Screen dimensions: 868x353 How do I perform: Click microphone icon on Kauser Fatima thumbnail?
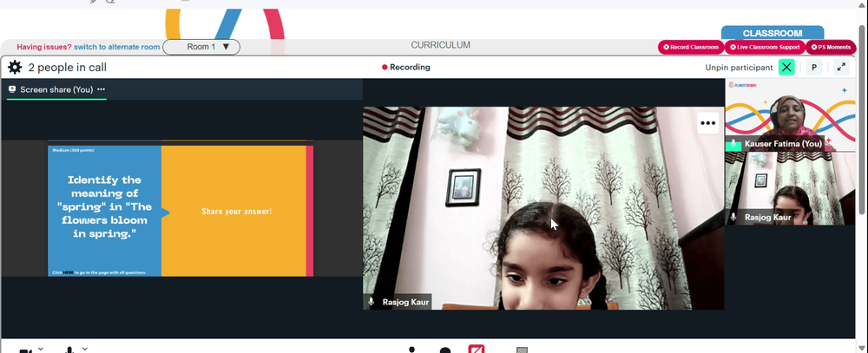coord(733,144)
